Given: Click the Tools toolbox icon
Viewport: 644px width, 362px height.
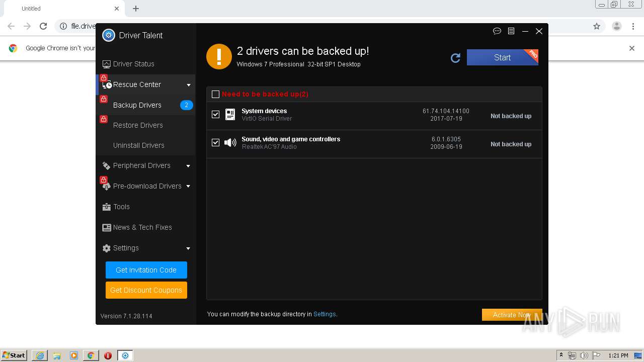Looking at the screenshot, I should tap(106, 207).
